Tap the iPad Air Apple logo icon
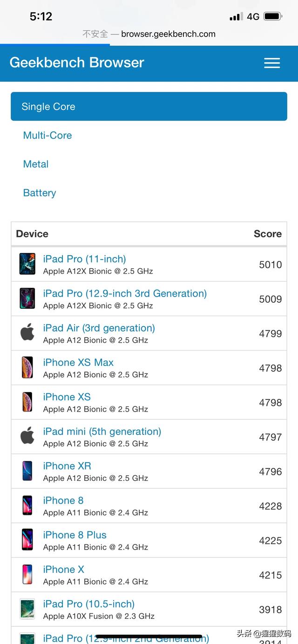Viewport: 298px width, 644px height. click(x=27, y=333)
